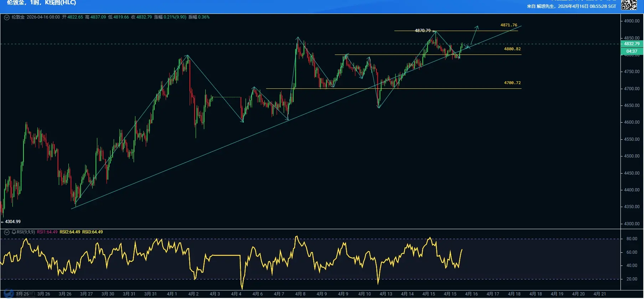Click the 4304.99 low price marker
Screen dimensions: 644x299
point(13,222)
